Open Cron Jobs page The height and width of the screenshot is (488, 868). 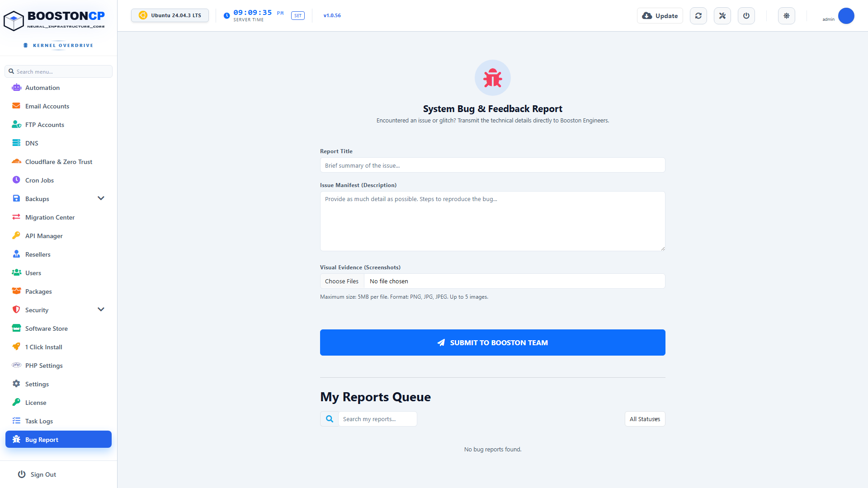(x=58, y=180)
